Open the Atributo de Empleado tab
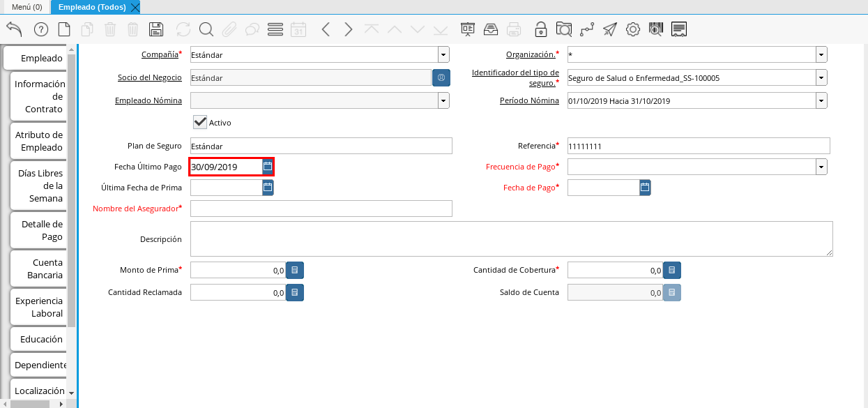The image size is (868, 408). click(x=39, y=141)
